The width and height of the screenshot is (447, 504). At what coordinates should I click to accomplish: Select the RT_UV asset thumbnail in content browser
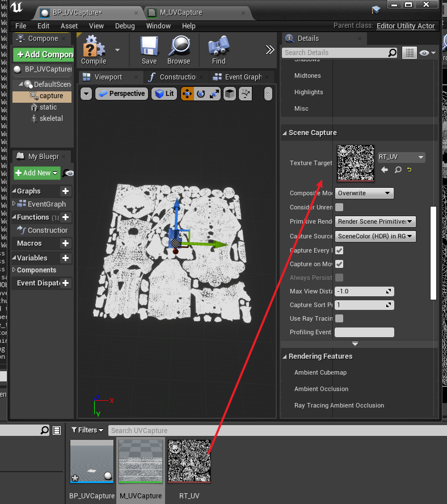[x=189, y=461]
